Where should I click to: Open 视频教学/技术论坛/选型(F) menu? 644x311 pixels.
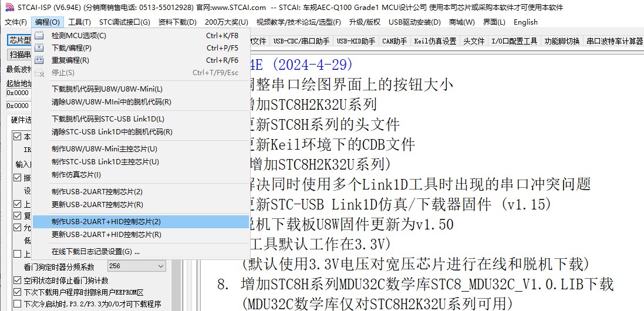(x=299, y=22)
